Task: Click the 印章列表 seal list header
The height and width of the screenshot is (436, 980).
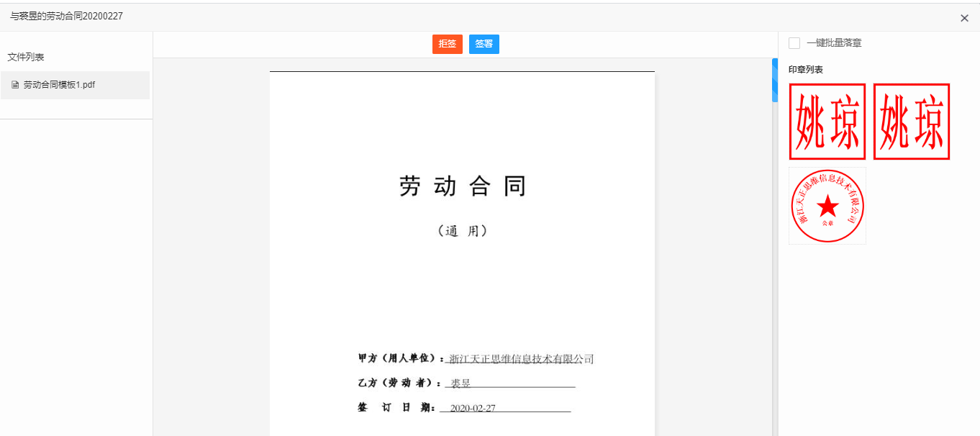Action: click(806, 68)
